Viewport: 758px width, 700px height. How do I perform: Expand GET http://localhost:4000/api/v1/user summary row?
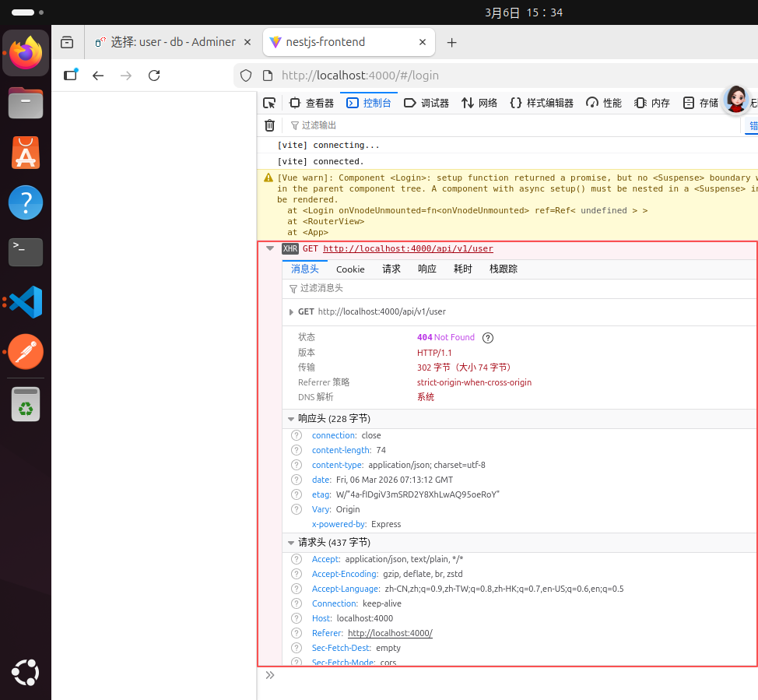point(291,312)
